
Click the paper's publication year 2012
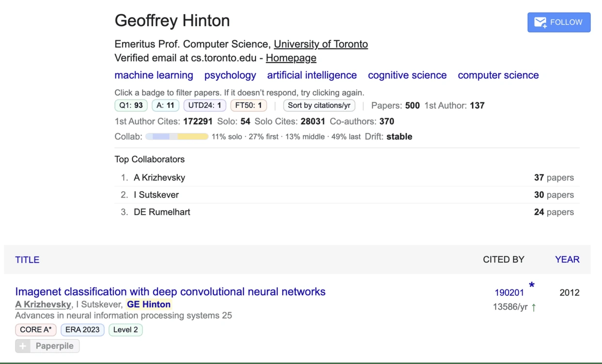point(570,292)
